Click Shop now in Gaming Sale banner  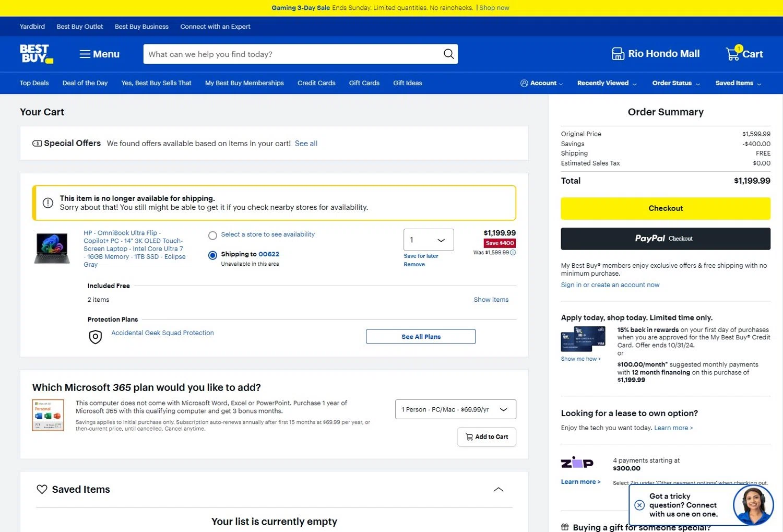494,8
